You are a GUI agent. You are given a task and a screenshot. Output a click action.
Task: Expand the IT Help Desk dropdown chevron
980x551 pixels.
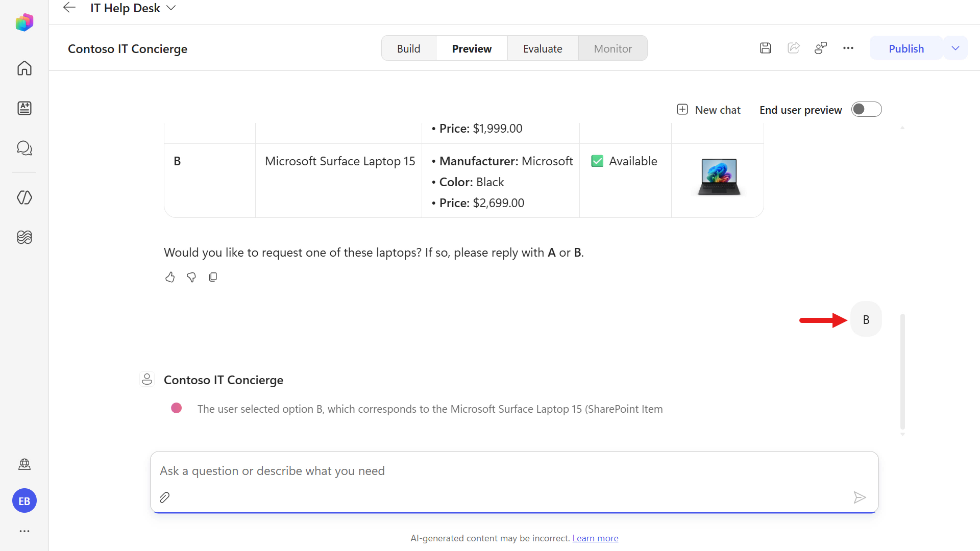click(171, 8)
